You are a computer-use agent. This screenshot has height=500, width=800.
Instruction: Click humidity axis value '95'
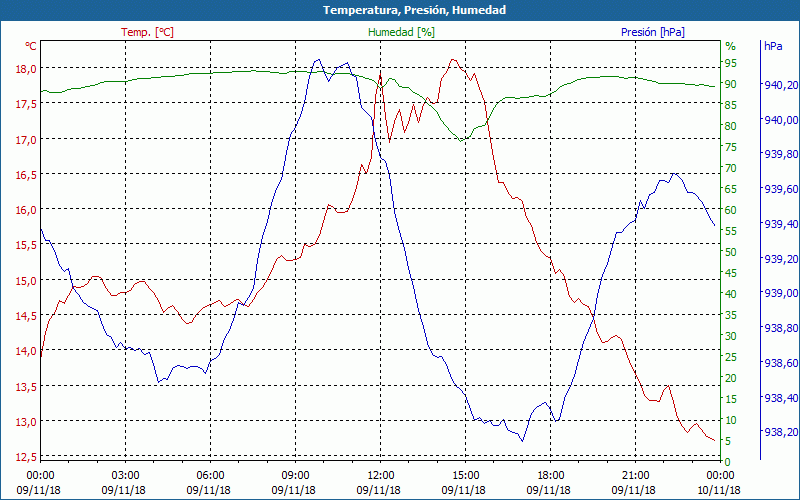[731, 63]
